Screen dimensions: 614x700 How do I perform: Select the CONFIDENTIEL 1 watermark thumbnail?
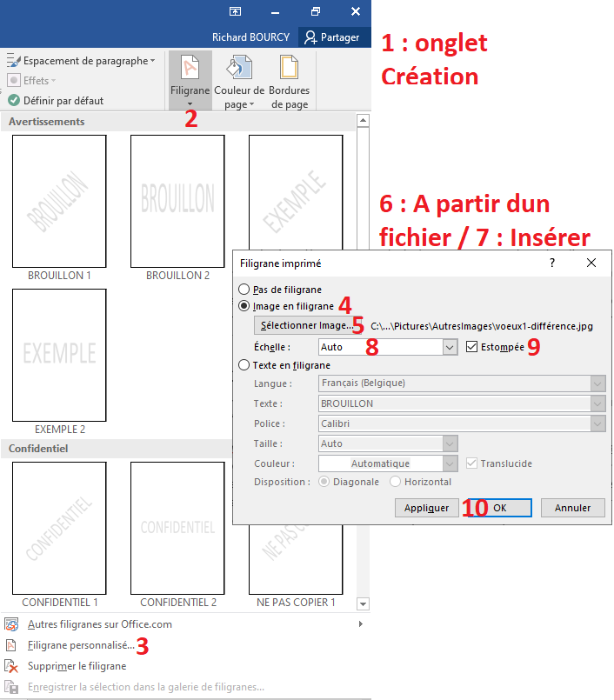coord(59,528)
